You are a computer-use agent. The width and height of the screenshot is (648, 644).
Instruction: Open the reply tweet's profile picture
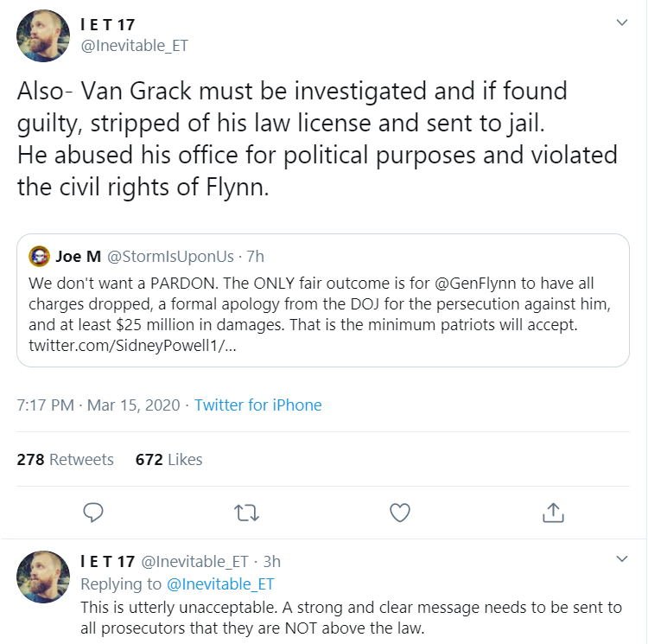point(43,577)
